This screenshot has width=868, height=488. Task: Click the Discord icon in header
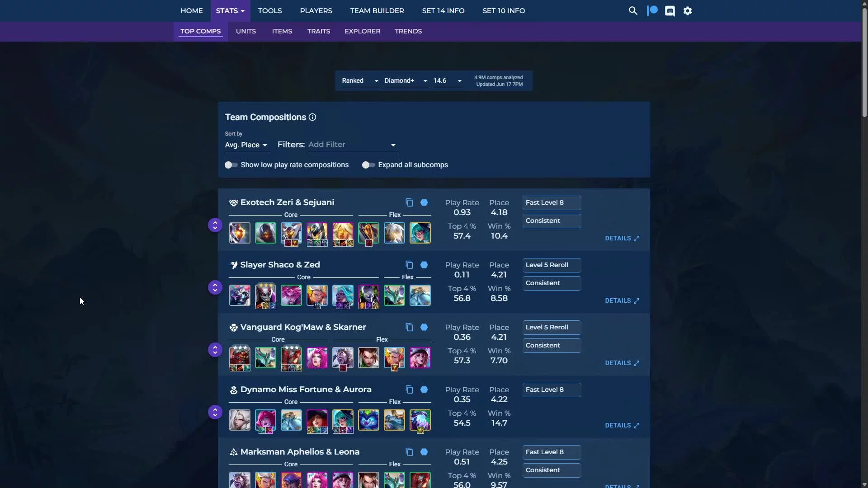(x=670, y=11)
